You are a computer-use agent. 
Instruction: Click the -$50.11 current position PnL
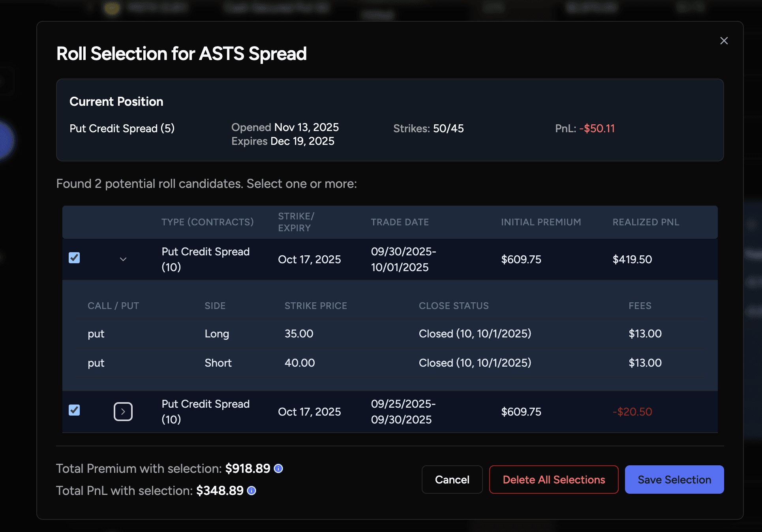pyautogui.click(x=597, y=129)
